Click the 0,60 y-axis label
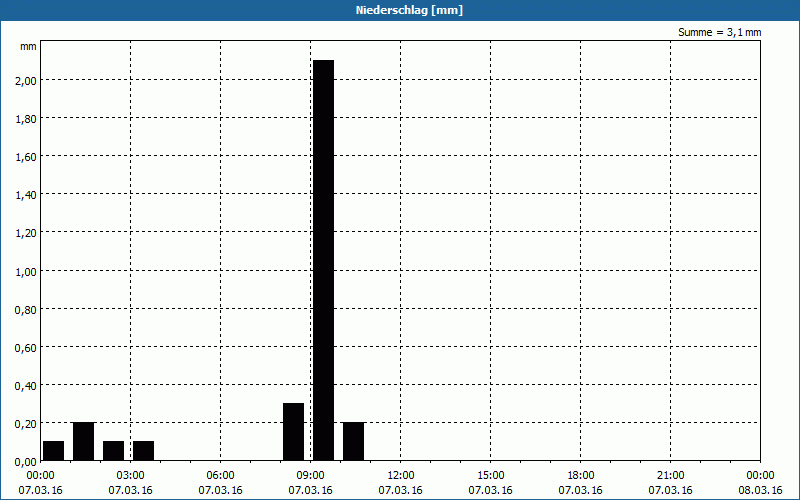Viewport: 800px width, 500px height. 26,347
